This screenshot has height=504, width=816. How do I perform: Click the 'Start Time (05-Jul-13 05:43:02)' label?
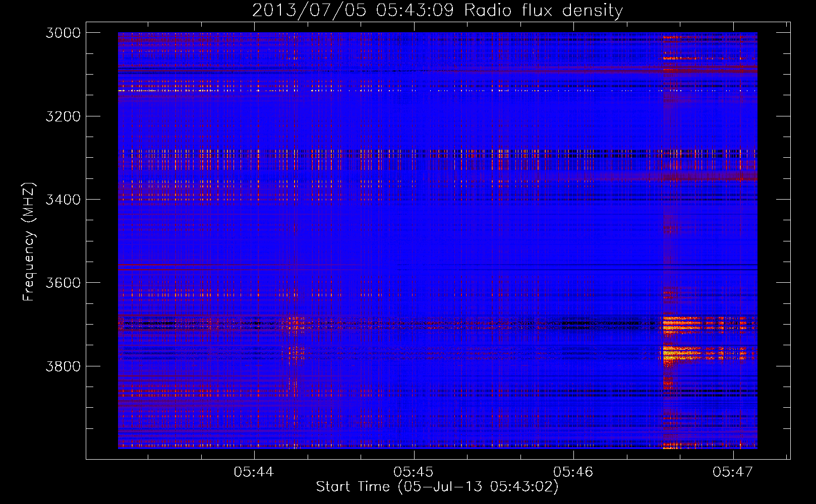click(x=437, y=487)
